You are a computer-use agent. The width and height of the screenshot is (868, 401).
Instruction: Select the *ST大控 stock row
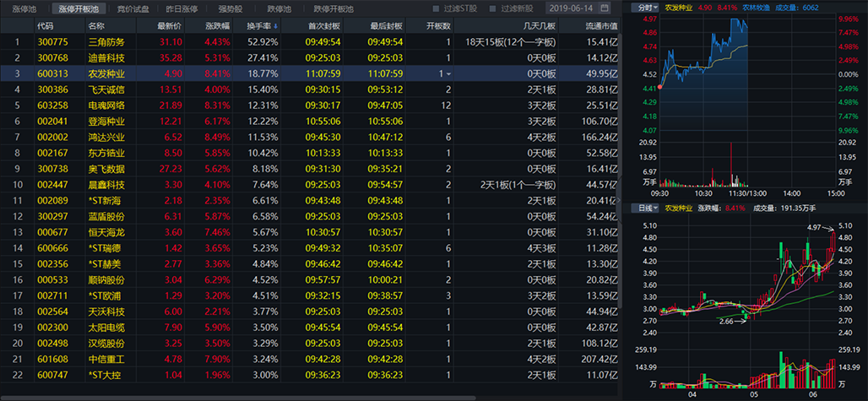click(309, 375)
